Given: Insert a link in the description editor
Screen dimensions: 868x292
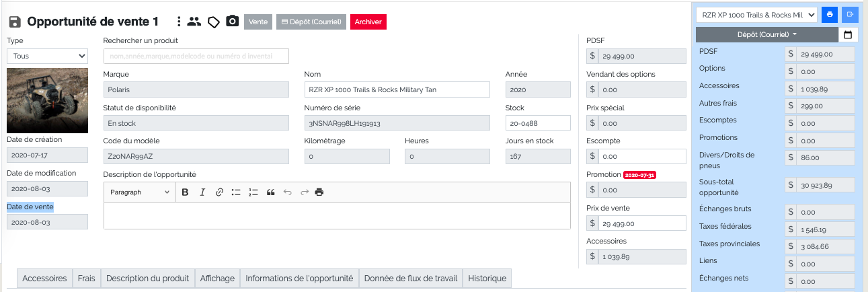Looking at the screenshot, I should [219, 192].
